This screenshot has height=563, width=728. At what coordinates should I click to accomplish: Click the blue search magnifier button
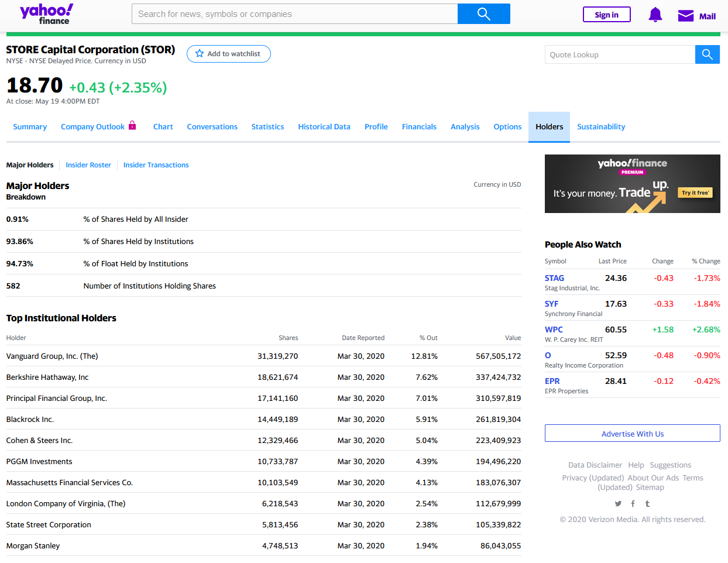484,14
